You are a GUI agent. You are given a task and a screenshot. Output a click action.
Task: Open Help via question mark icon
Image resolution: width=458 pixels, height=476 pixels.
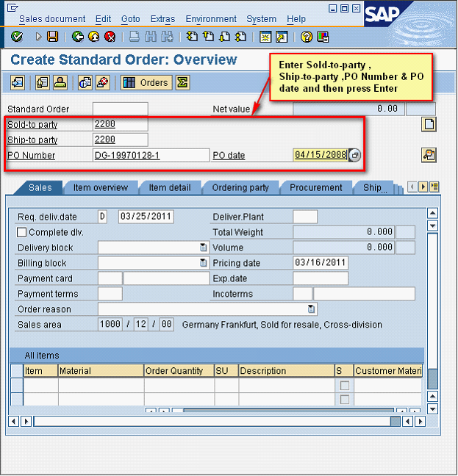pos(307,37)
